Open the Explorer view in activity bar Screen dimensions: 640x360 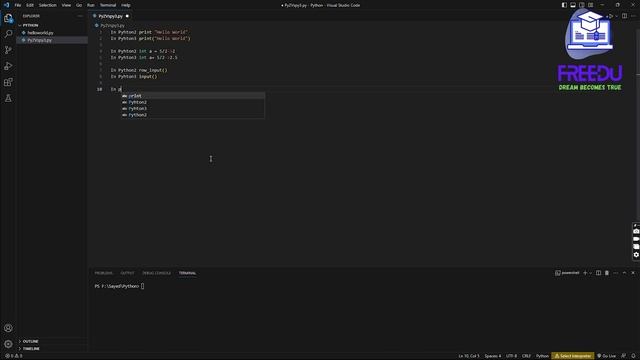(x=8, y=18)
